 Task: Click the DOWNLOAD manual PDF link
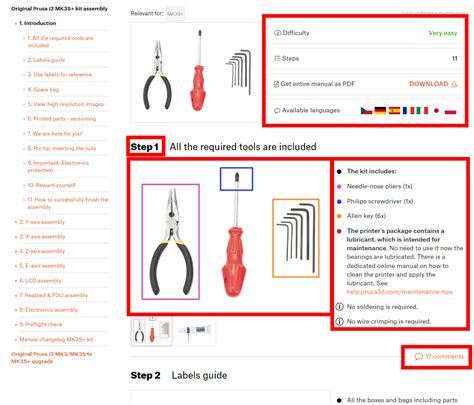click(429, 84)
